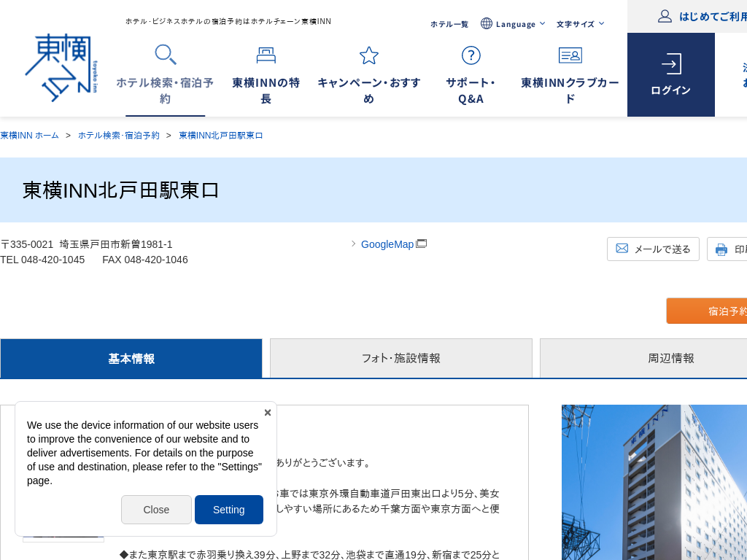Switch to the フォト・施設情報 tab
The image size is (747, 560).
(401, 359)
